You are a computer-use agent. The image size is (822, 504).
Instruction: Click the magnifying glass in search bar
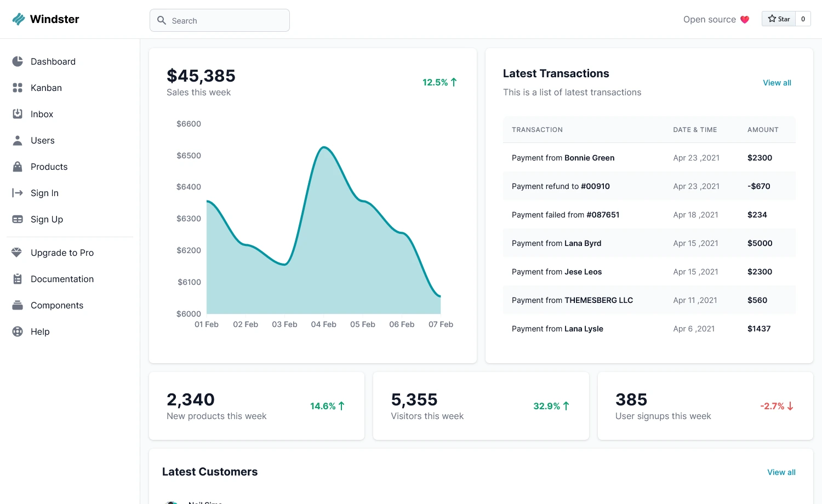162,20
